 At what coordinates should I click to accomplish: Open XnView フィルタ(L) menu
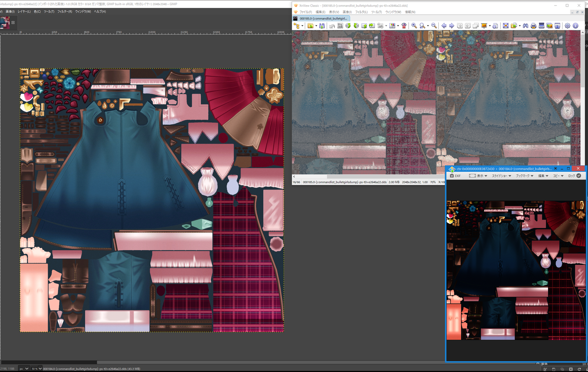point(361,12)
